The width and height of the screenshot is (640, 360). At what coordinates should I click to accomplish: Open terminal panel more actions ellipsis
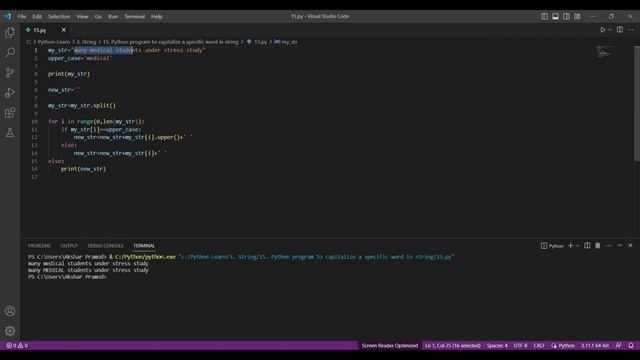coord(609,245)
